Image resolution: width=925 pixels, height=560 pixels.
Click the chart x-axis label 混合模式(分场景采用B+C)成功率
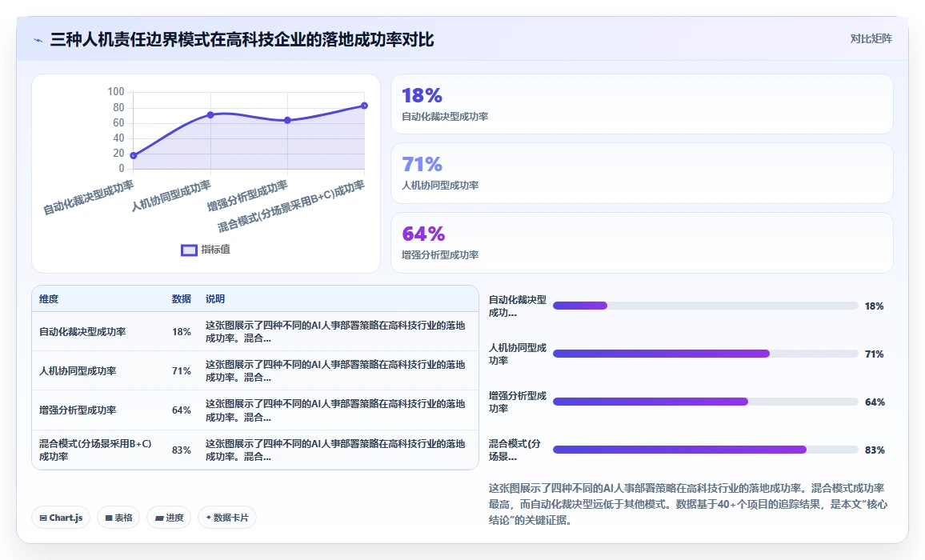pyautogui.click(x=291, y=206)
